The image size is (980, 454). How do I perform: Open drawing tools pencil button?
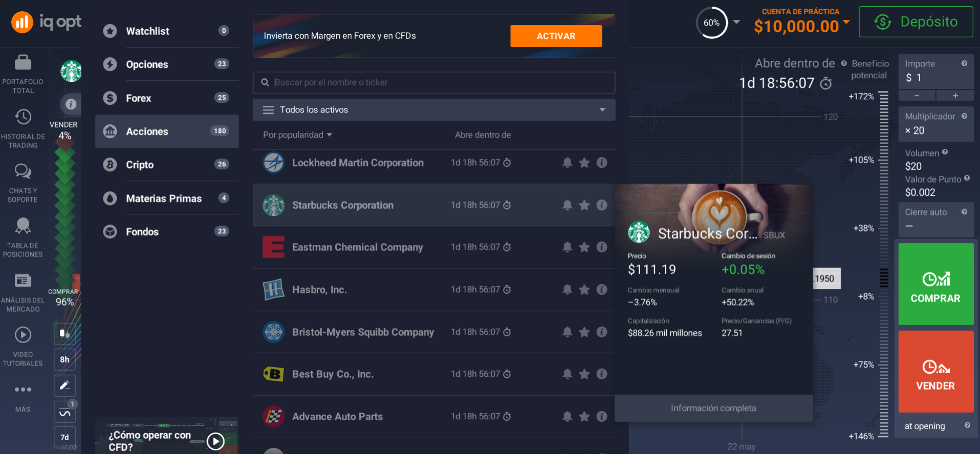(x=64, y=385)
